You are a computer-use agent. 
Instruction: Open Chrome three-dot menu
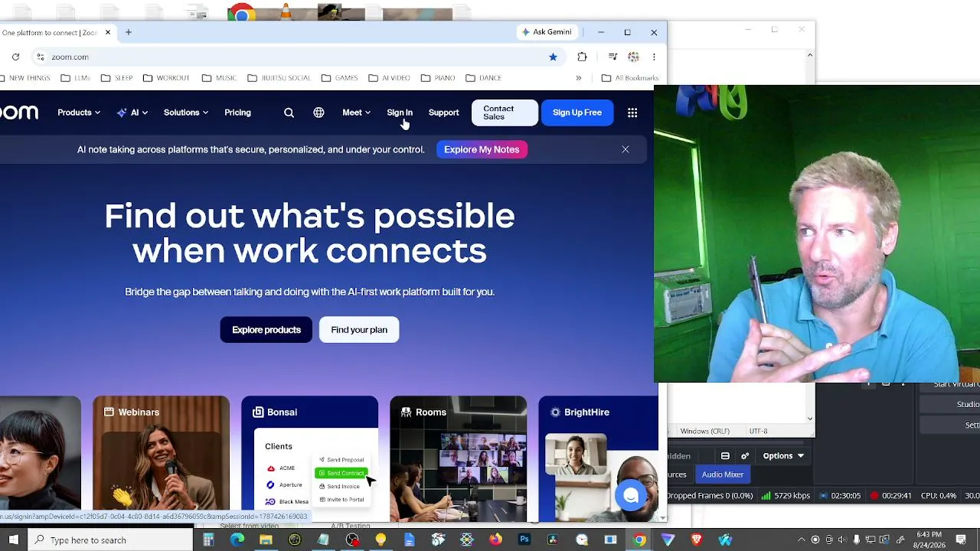tap(654, 57)
